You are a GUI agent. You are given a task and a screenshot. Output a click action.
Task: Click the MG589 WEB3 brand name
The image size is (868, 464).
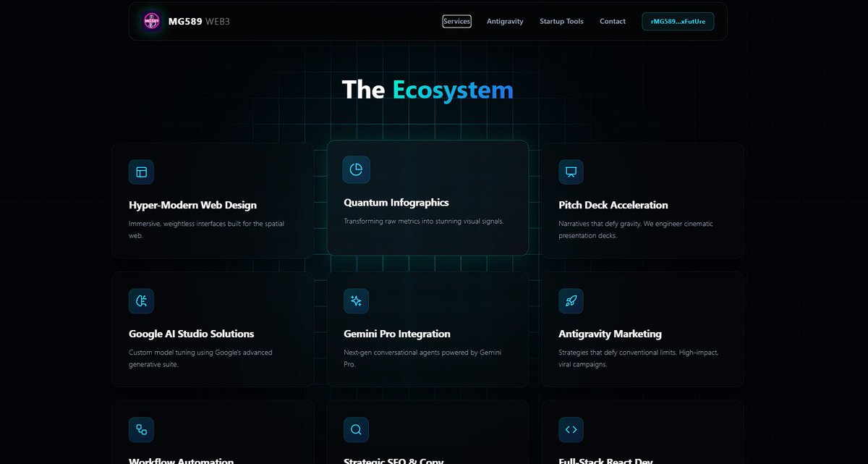point(199,22)
